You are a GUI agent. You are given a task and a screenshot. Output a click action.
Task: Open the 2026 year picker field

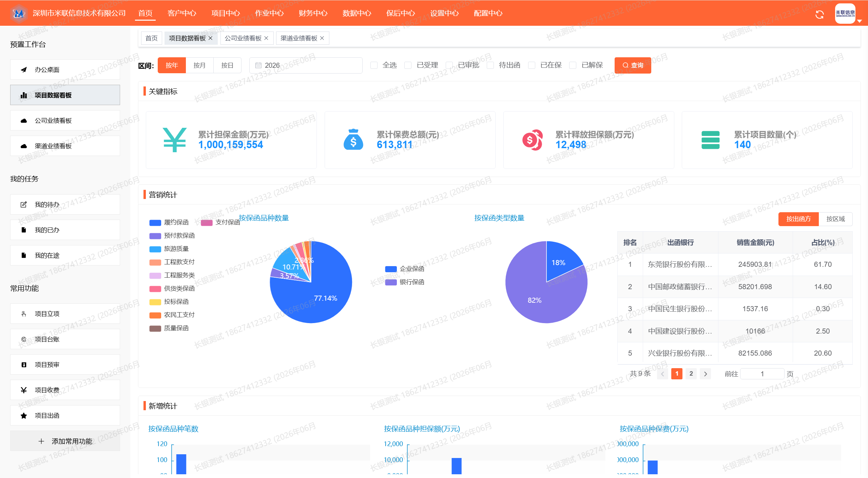point(306,65)
